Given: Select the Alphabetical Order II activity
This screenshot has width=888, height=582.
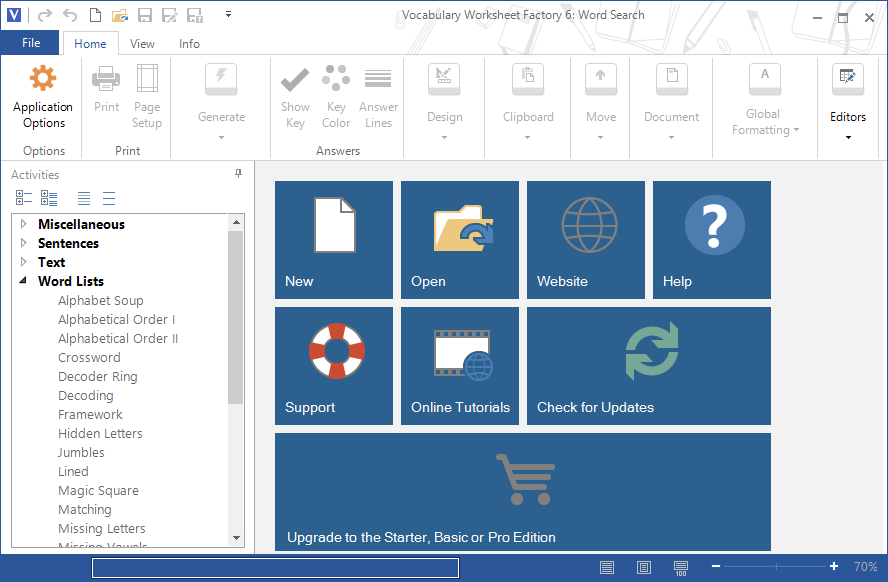Looking at the screenshot, I should pos(118,338).
